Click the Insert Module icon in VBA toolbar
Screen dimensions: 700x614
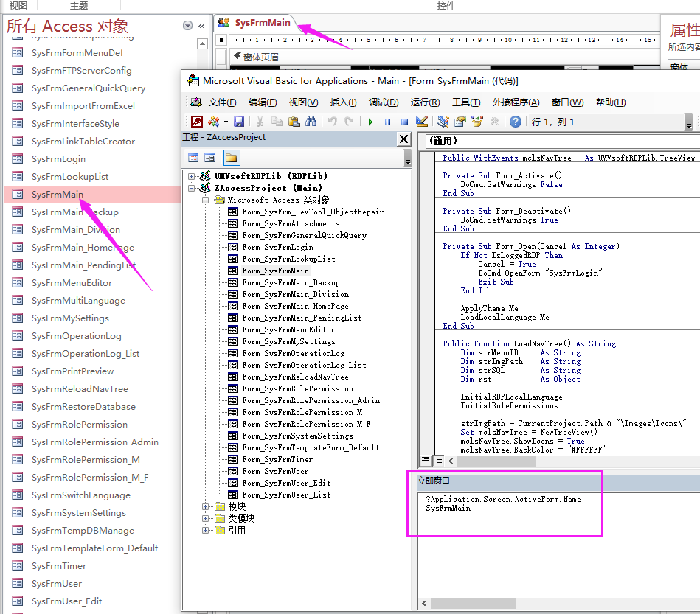pyautogui.click(x=213, y=122)
